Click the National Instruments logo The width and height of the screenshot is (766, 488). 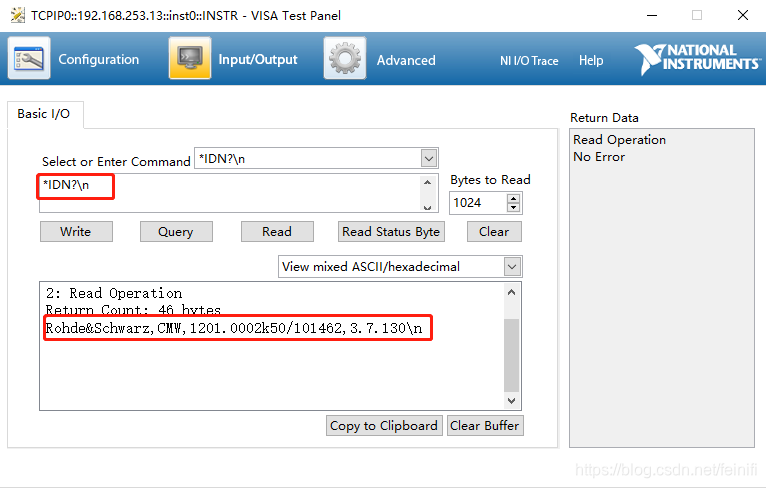point(697,59)
